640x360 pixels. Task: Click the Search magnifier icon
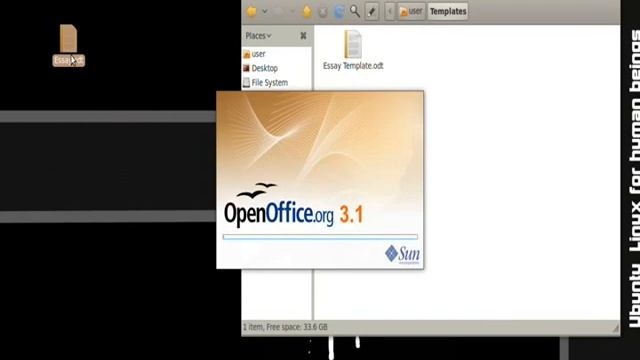coord(355,11)
